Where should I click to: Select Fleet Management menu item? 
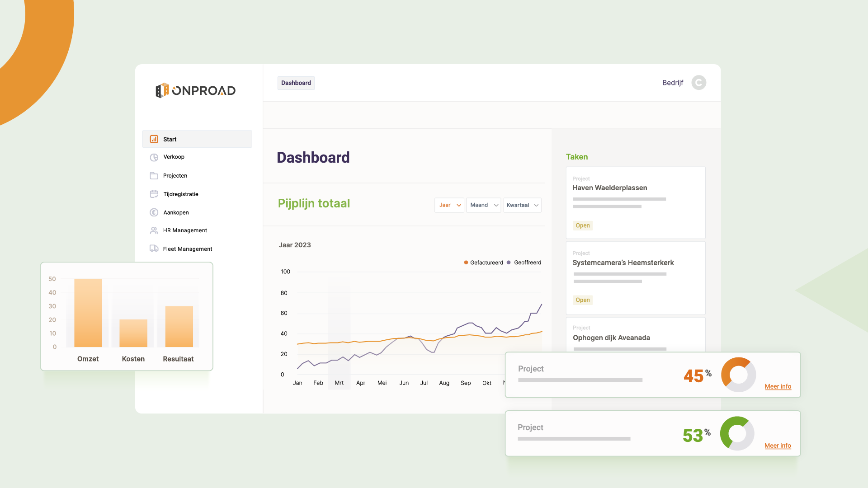click(187, 249)
